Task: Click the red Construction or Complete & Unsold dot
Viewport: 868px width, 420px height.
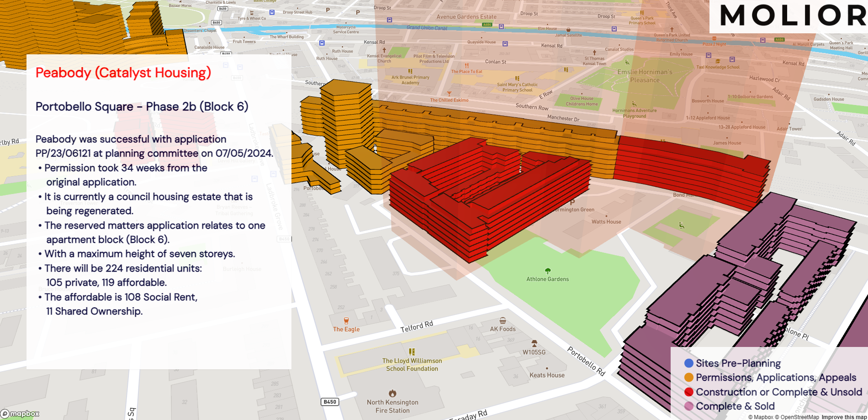Action: 689,392
